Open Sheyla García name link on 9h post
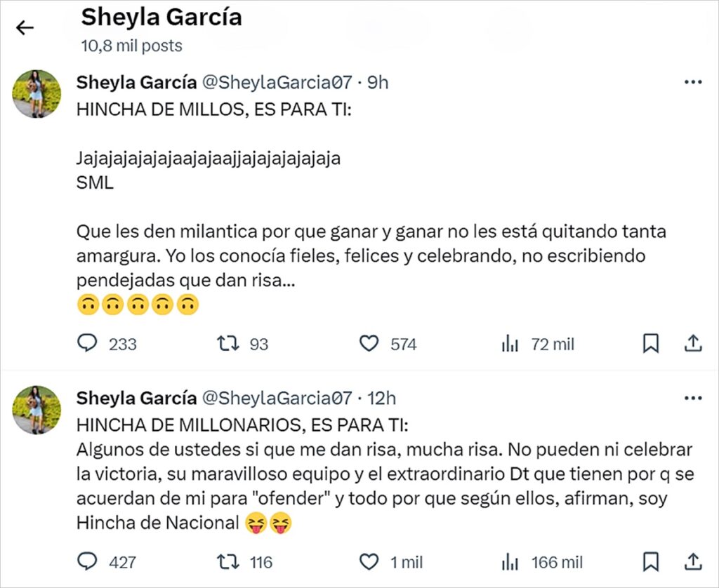The height and width of the screenshot is (588, 719). click(x=136, y=82)
